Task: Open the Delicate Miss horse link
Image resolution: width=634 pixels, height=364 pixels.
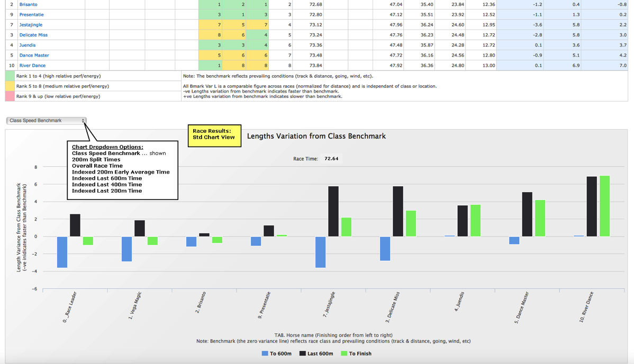Action: pos(33,35)
